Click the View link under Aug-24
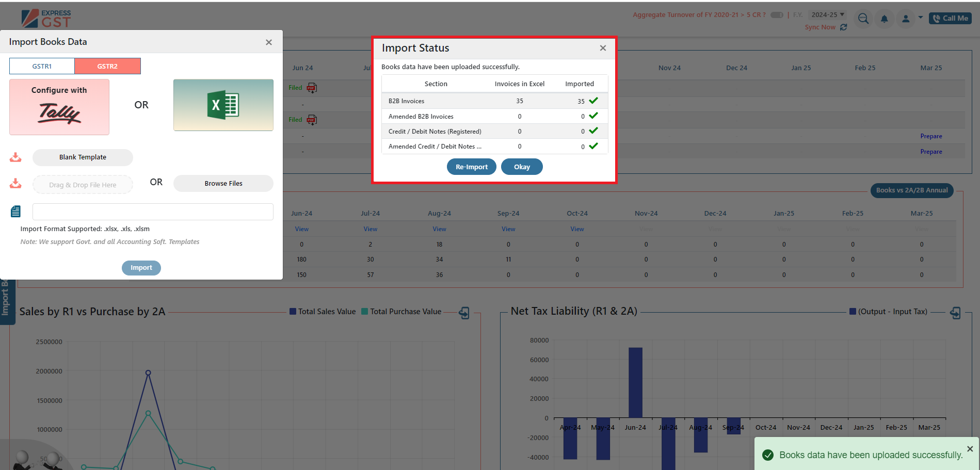 (439, 229)
